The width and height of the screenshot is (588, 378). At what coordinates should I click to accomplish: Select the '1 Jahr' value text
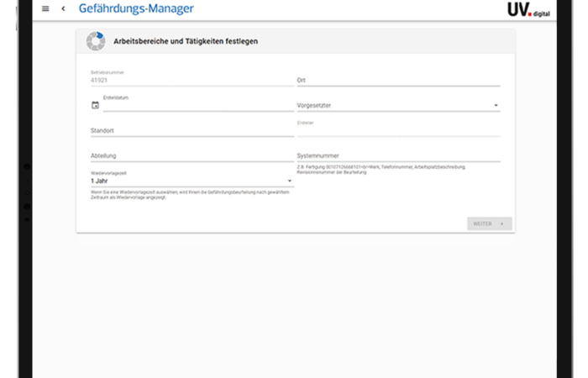[x=99, y=181]
